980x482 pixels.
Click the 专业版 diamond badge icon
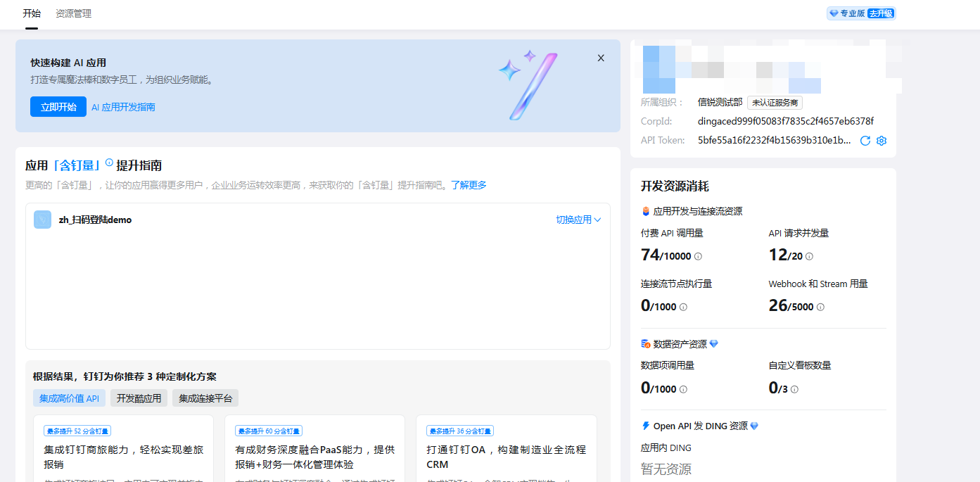pos(834,13)
